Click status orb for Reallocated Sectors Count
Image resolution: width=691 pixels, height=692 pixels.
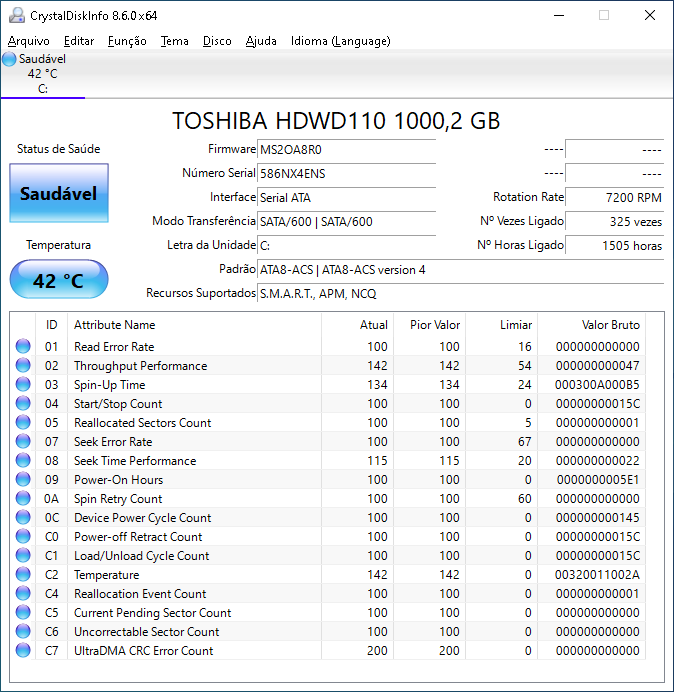[x=23, y=422]
